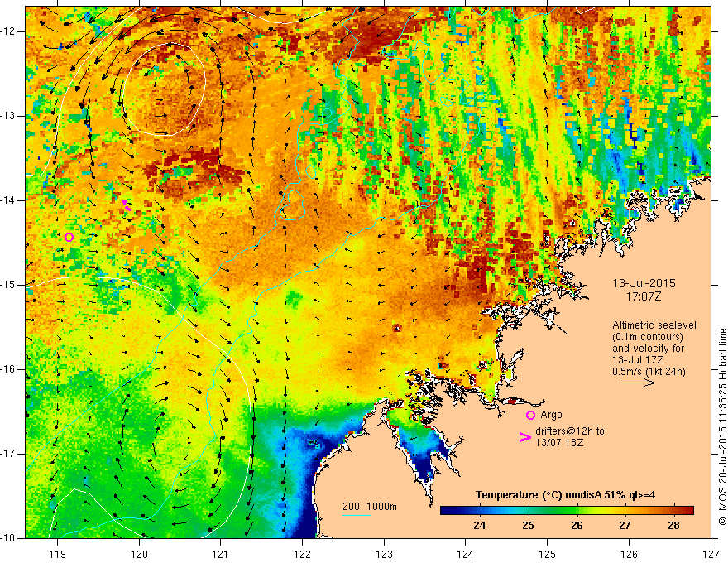Click the longitude axis label "121"
This screenshot has width=728, height=563.
[x=221, y=554]
